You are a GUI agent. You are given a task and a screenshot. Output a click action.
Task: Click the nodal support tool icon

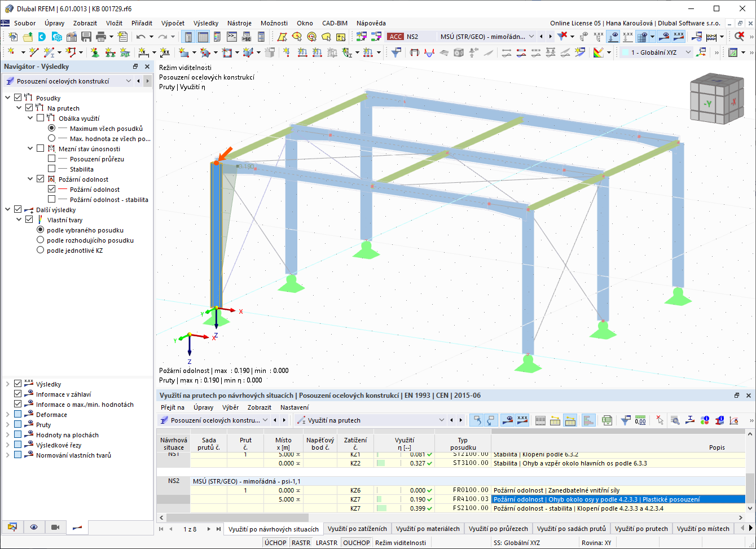pos(94,52)
